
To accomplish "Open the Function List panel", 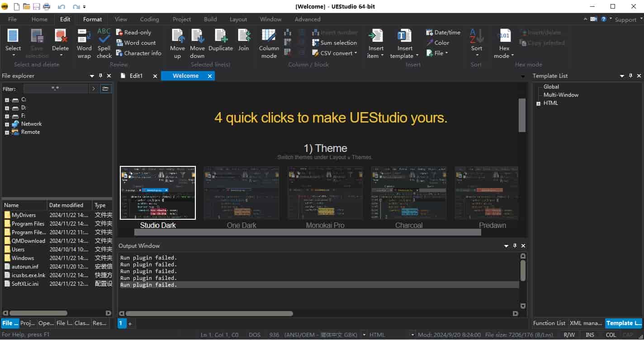I will (x=549, y=323).
